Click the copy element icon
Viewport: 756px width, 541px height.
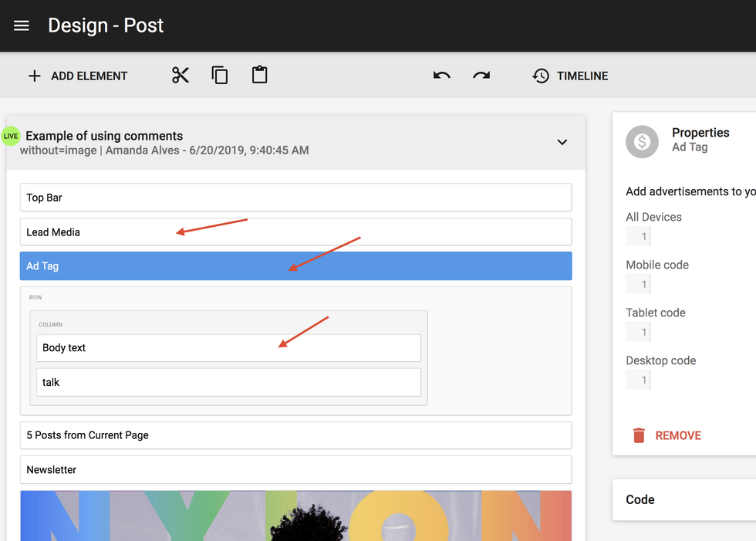pyautogui.click(x=220, y=75)
